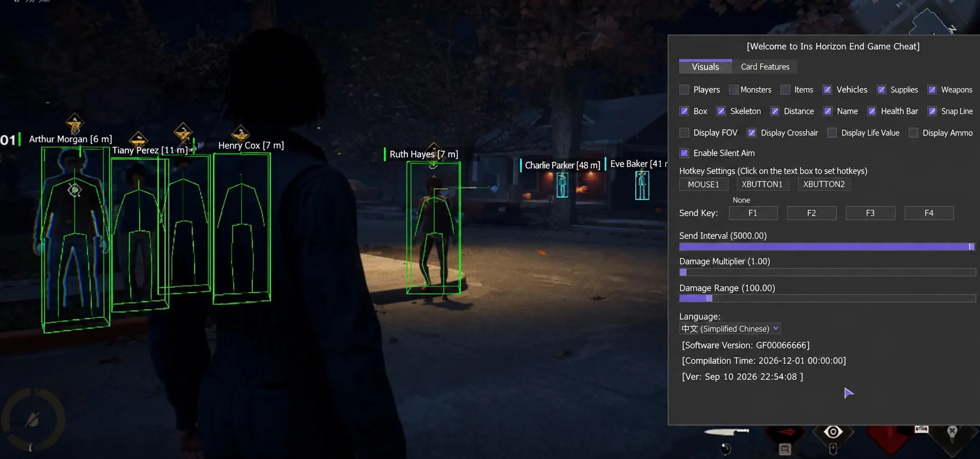
Task: Disable the Skeleton checkbox
Action: click(x=721, y=111)
